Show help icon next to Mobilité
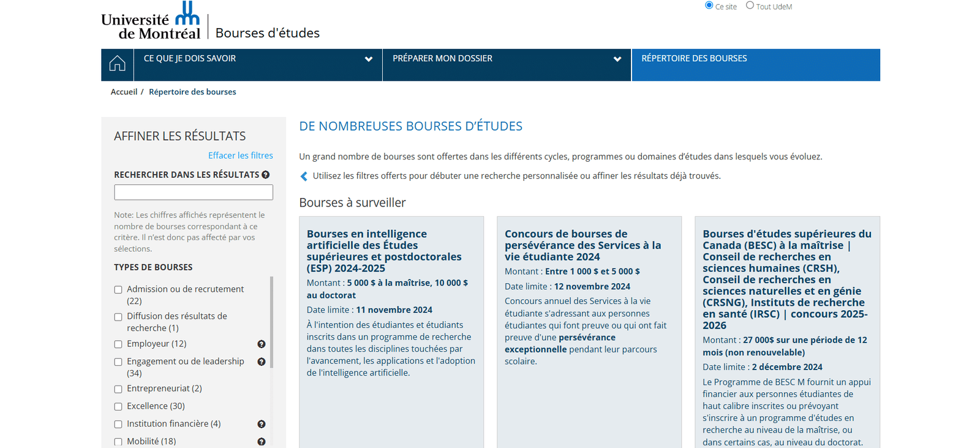Viewport: 980px width, 448px height. [262, 442]
